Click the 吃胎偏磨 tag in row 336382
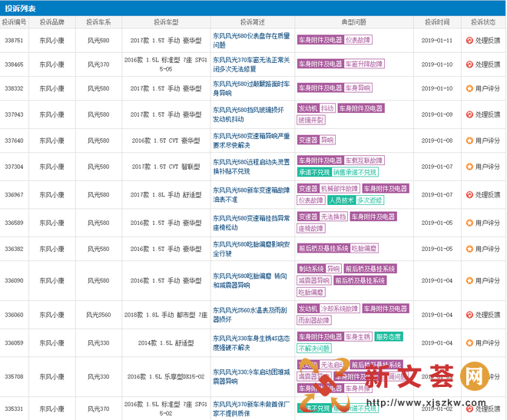Screen dimensions: 507x420 click(364, 248)
